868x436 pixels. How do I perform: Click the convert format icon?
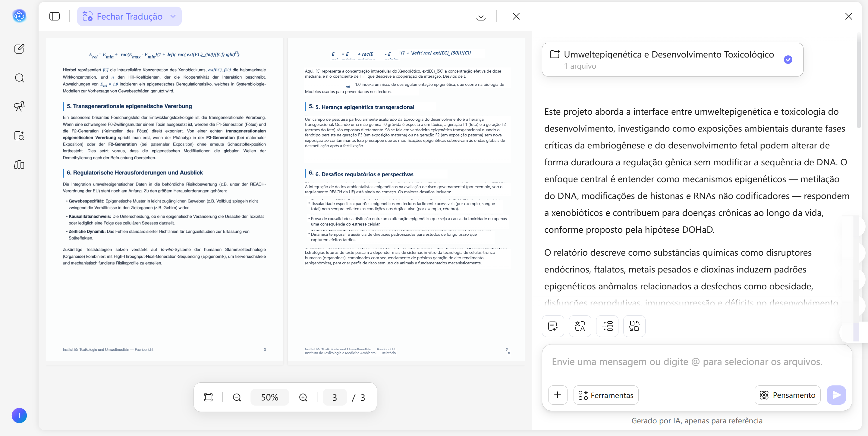coord(634,326)
